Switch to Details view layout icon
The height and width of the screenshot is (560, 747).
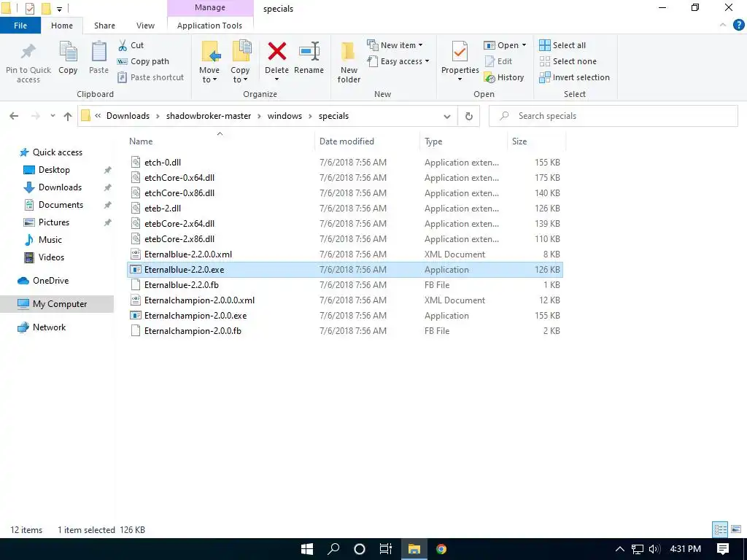[x=720, y=529]
